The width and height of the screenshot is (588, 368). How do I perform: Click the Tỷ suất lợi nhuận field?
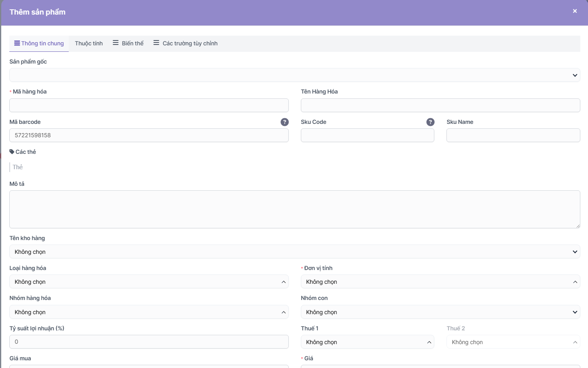[x=149, y=342]
